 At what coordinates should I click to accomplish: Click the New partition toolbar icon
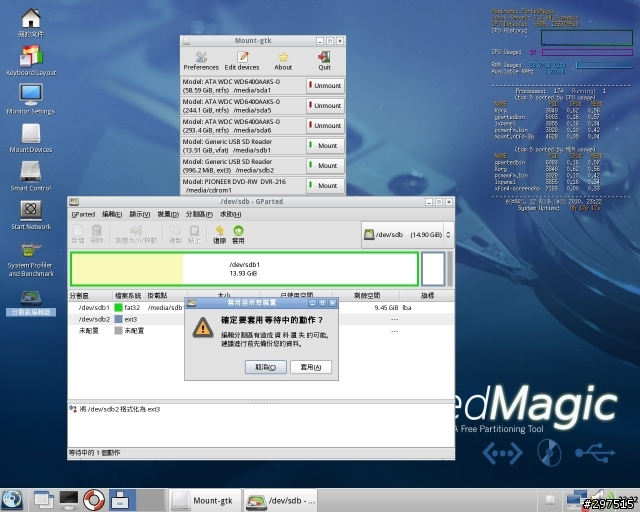tap(78, 234)
